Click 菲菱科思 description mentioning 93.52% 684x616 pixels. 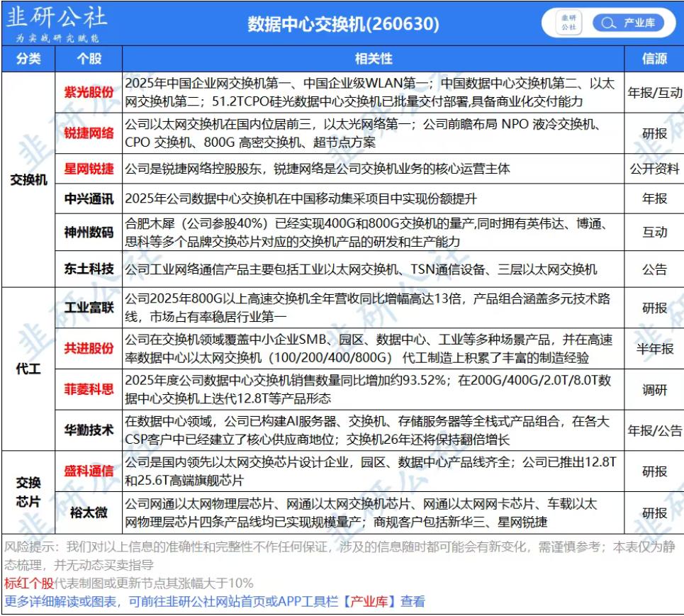(x=368, y=389)
